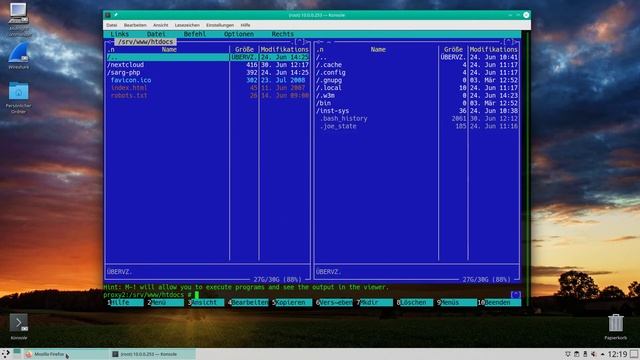Sort left panel by Größe column
The width and height of the screenshot is (640, 360).
tap(244, 49)
